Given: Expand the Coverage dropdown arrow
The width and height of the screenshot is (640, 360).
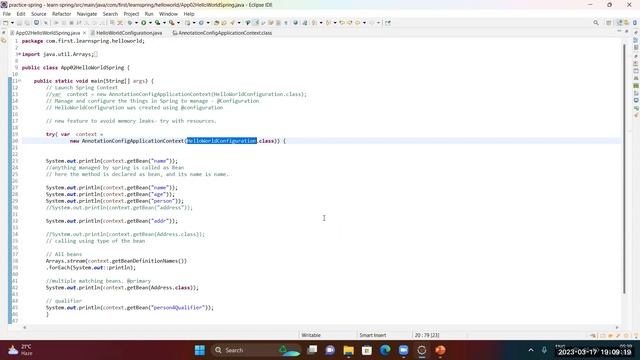Looking at the screenshot, I should (164, 23).
